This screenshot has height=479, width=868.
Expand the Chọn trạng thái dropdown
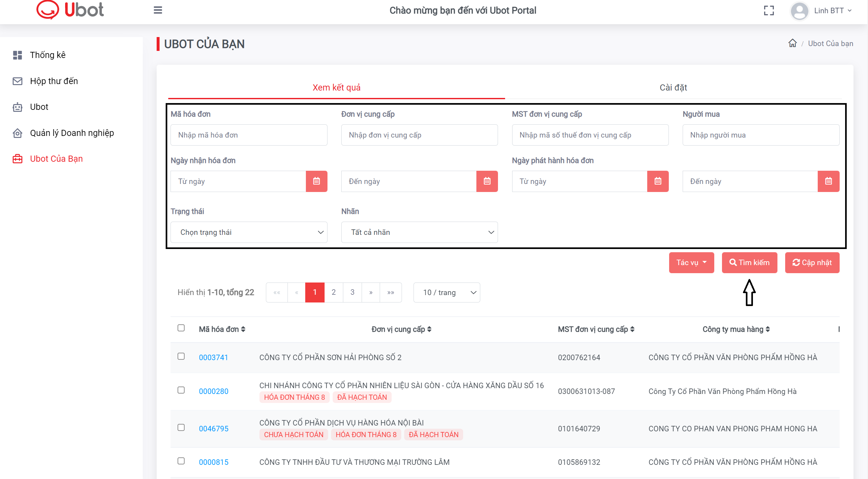[249, 232]
